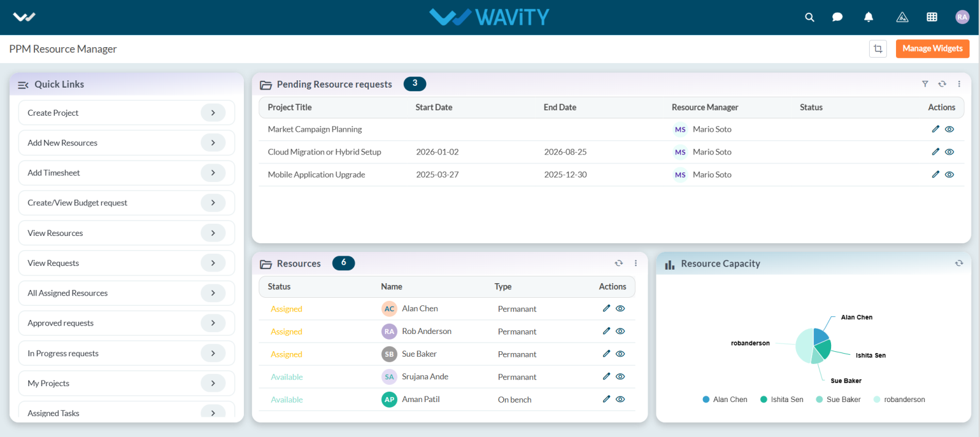This screenshot has width=980, height=437.
Task: Sort by Start Date column header
Action: tap(434, 107)
